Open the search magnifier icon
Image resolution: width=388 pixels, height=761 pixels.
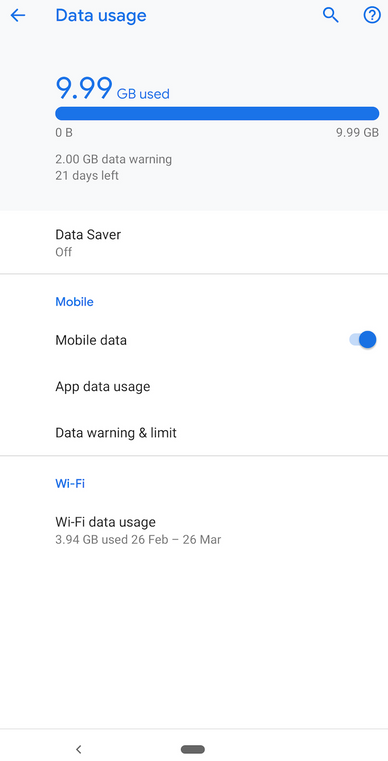point(331,16)
